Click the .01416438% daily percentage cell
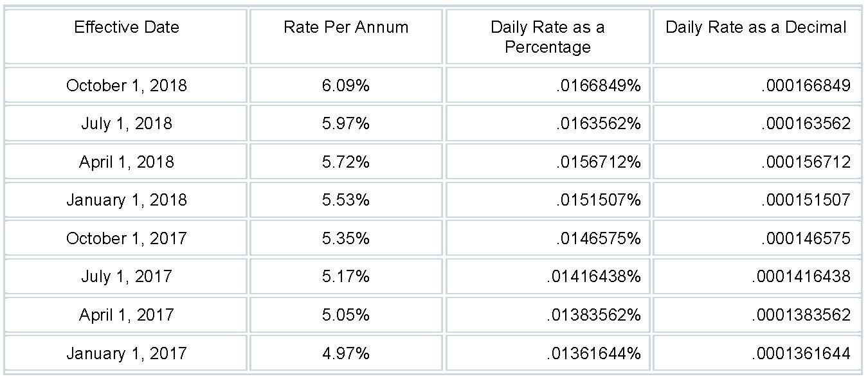 [593, 276]
